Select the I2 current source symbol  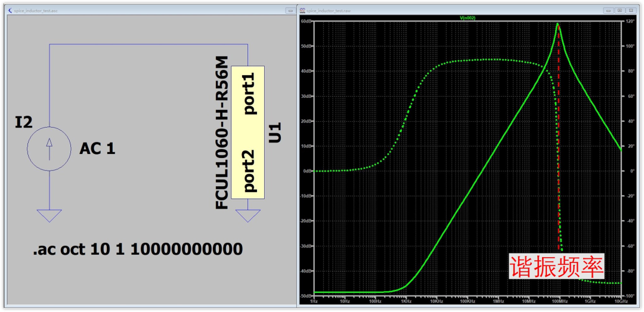pyautogui.click(x=49, y=149)
